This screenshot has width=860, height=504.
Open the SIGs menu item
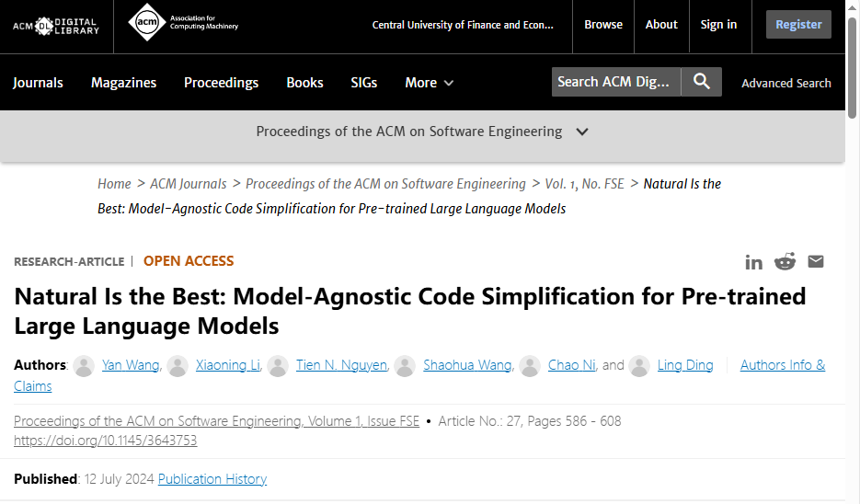364,83
